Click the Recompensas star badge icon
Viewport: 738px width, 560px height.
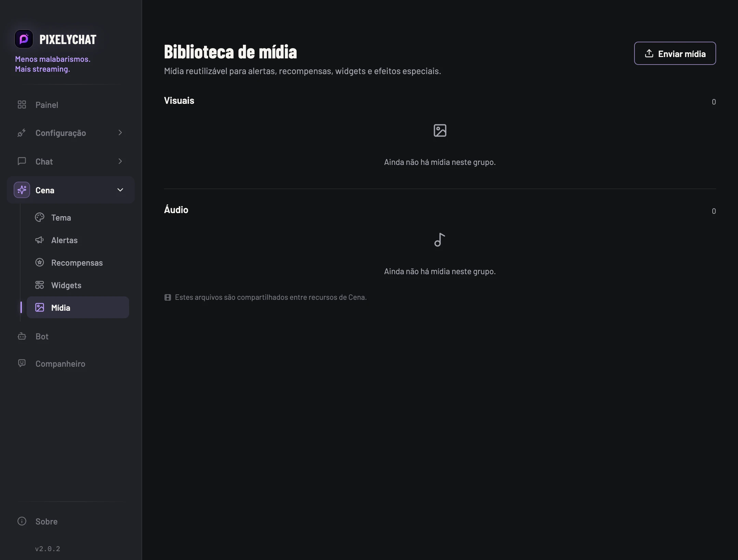coord(40,262)
